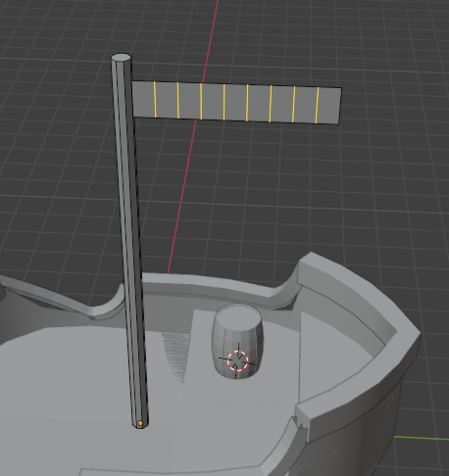
Task: Click the flag plane with yellow loop cuts
Action: (x=236, y=103)
